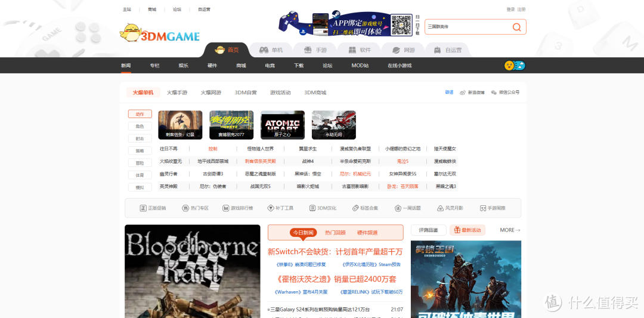
Task: Switch to the 游戏活动 tab
Action: [x=280, y=92]
